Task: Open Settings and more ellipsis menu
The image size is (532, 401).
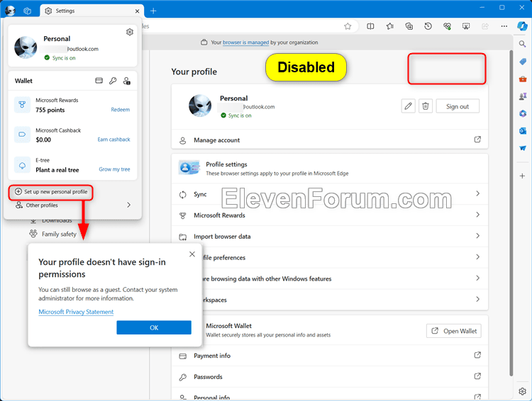Action: pos(504,26)
